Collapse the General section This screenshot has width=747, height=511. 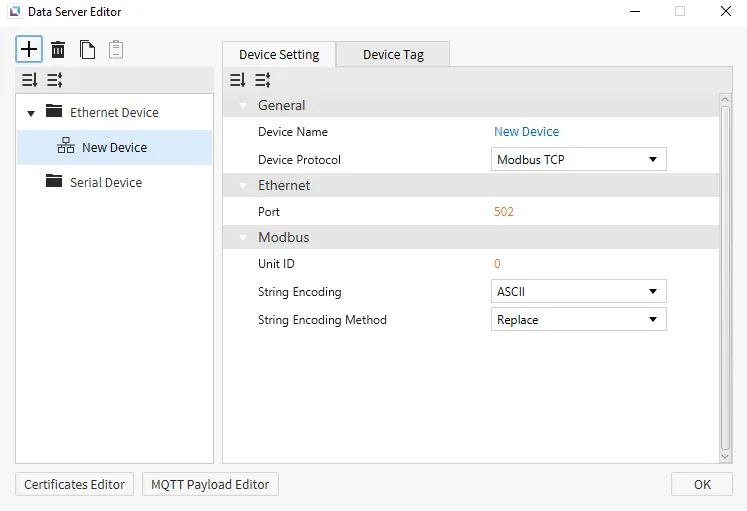point(242,105)
